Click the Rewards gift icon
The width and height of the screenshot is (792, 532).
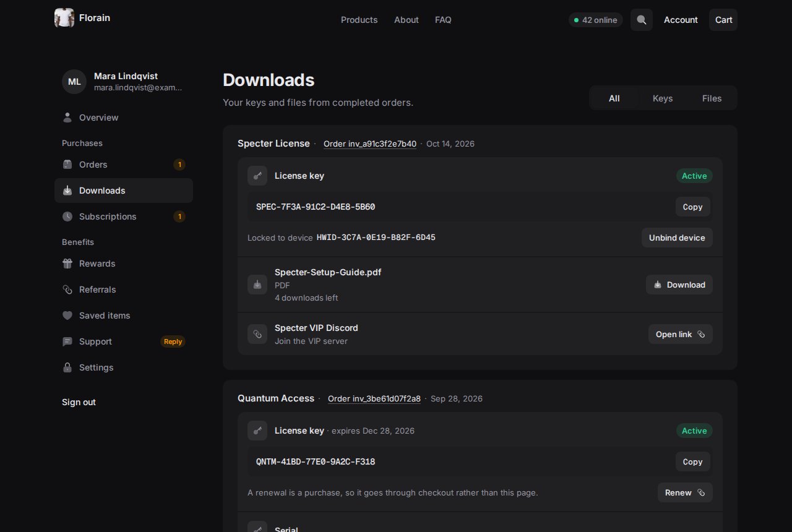coord(67,264)
